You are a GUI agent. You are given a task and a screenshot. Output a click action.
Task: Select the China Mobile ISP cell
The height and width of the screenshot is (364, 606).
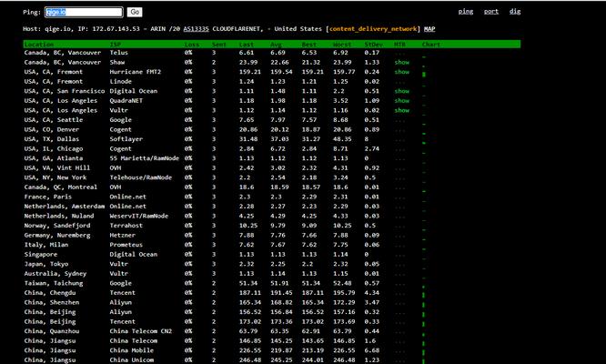click(131, 350)
